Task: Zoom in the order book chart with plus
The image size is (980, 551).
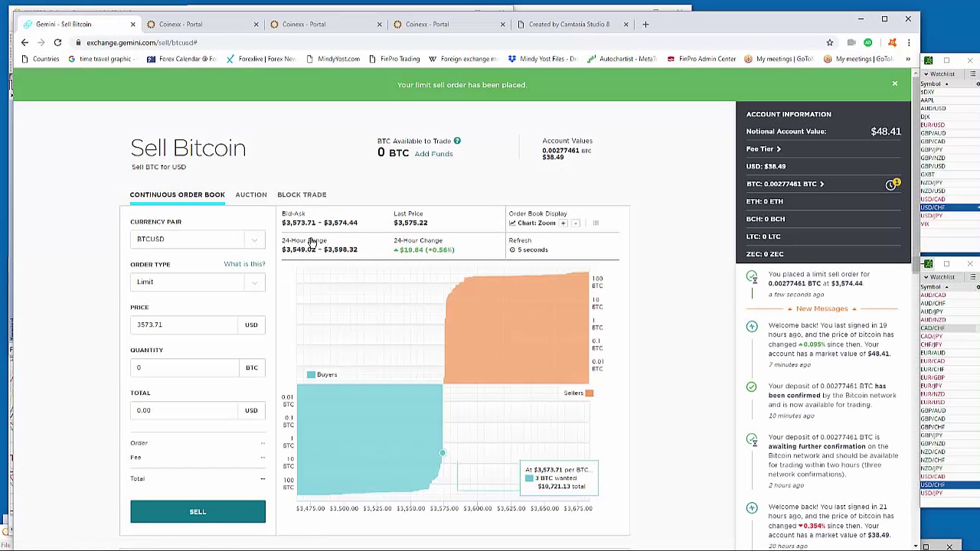Action: tap(563, 223)
